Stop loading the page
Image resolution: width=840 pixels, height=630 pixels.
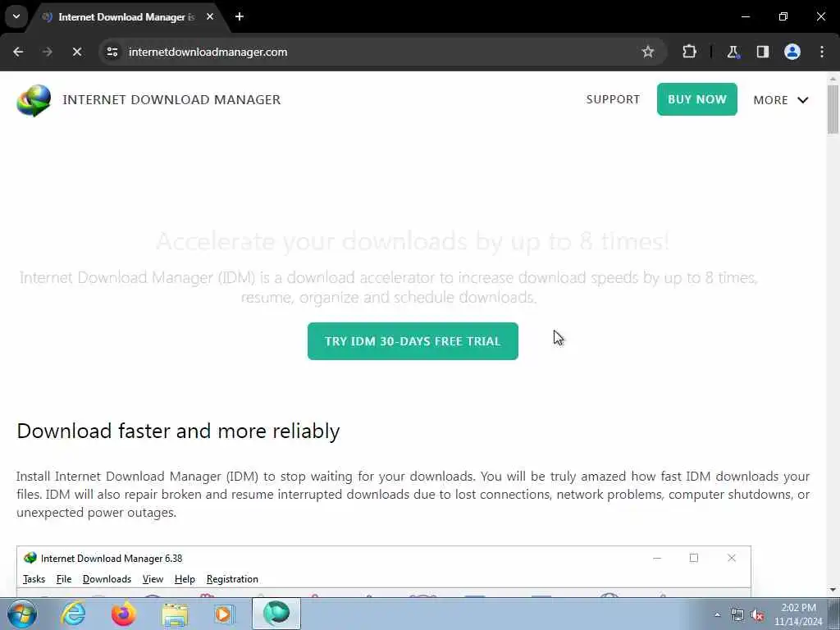click(76, 52)
